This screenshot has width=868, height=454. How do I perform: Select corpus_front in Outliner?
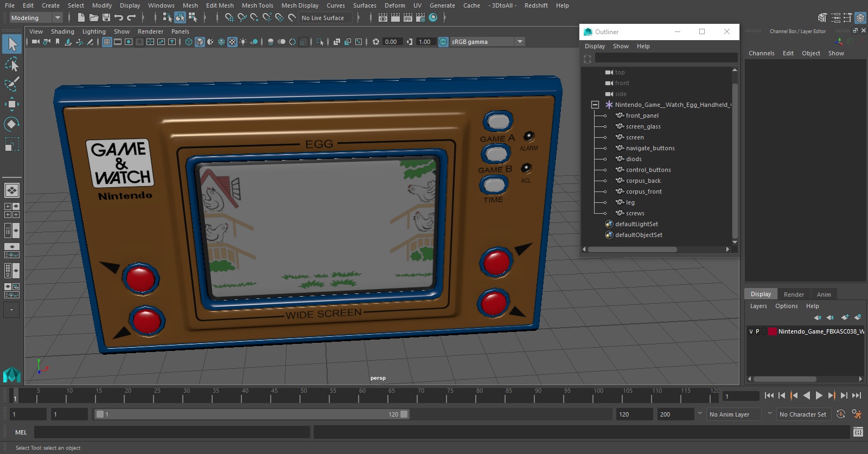[643, 191]
